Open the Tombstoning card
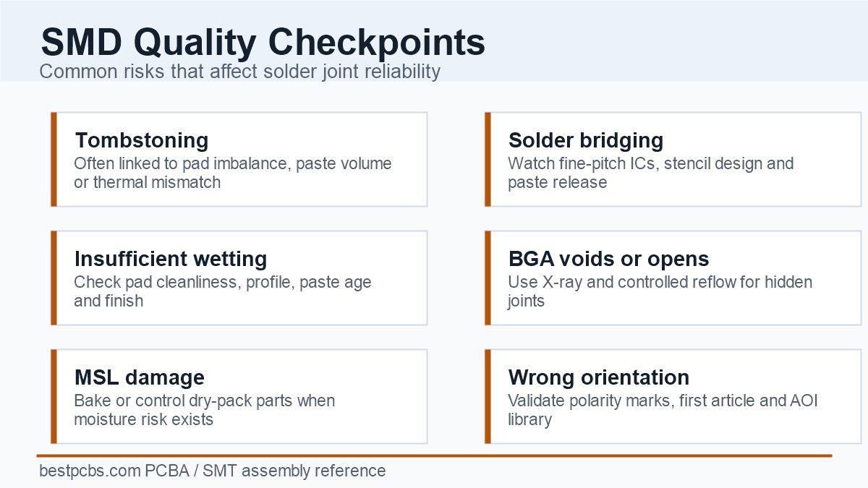 239,159
